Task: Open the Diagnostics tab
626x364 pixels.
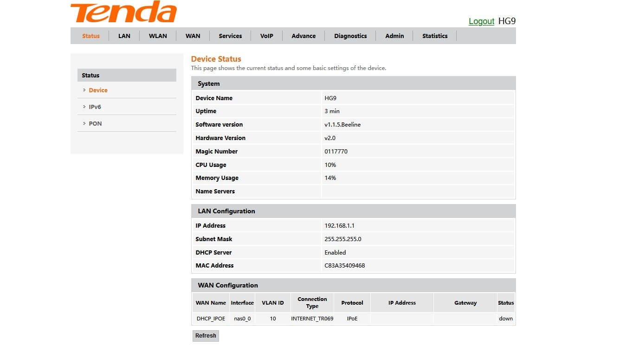Action: [350, 36]
